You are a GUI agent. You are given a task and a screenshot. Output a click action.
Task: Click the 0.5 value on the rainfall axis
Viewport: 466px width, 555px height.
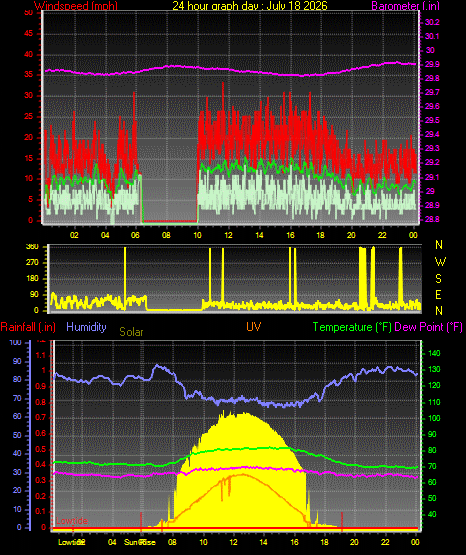point(41,449)
